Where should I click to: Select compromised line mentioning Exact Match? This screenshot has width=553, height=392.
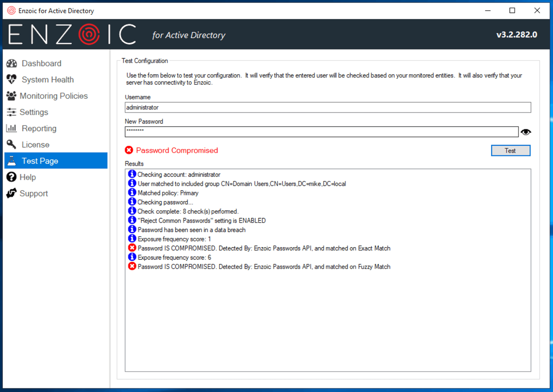[264, 248]
